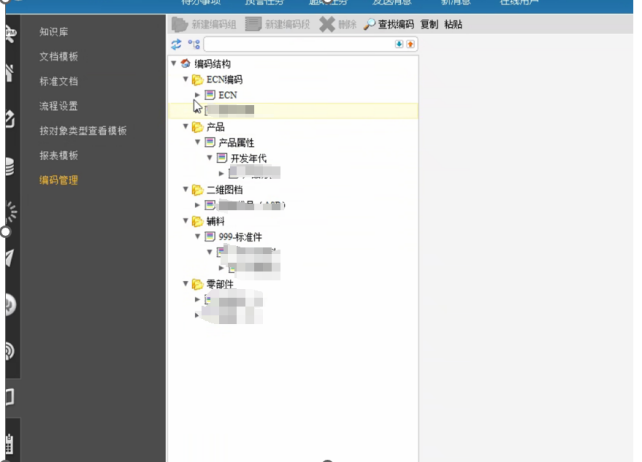The height and width of the screenshot is (462, 642).
Task: Collapse the 编码结构 root node
Action: [x=174, y=63]
